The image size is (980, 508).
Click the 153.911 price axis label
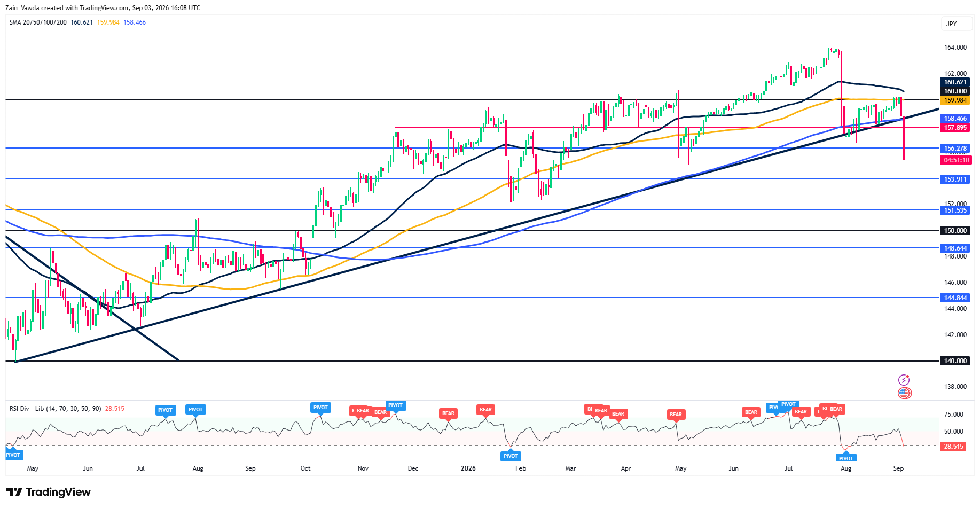[955, 179]
